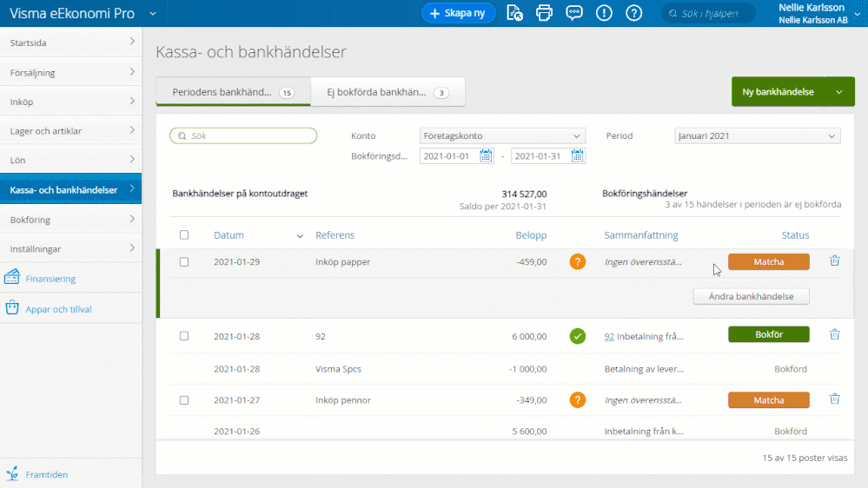Toggle the select-all checkbox in header
The height and width of the screenshot is (488, 868).
[x=183, y=235]
